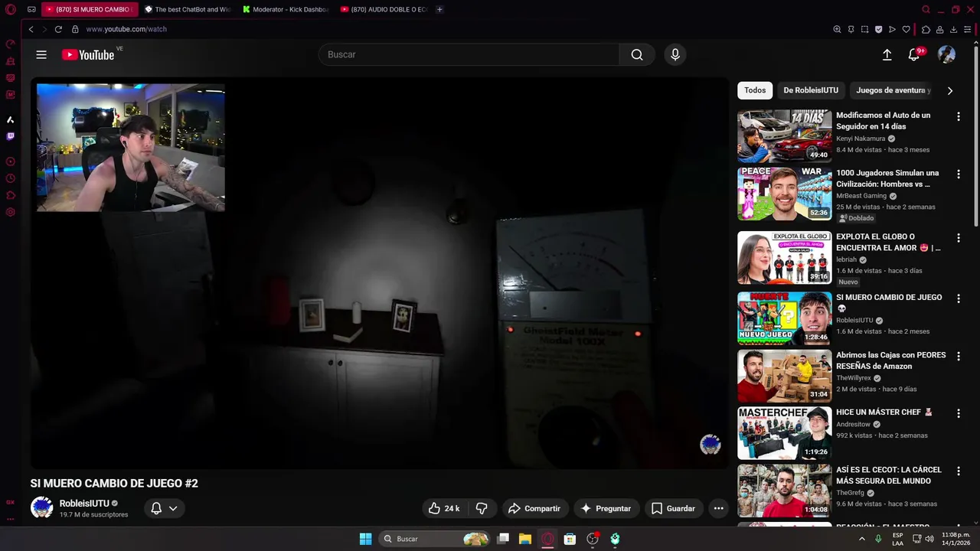Open the MASTERCHEF video thumbnail
The image size is (980, 551).
coord(784,432)
